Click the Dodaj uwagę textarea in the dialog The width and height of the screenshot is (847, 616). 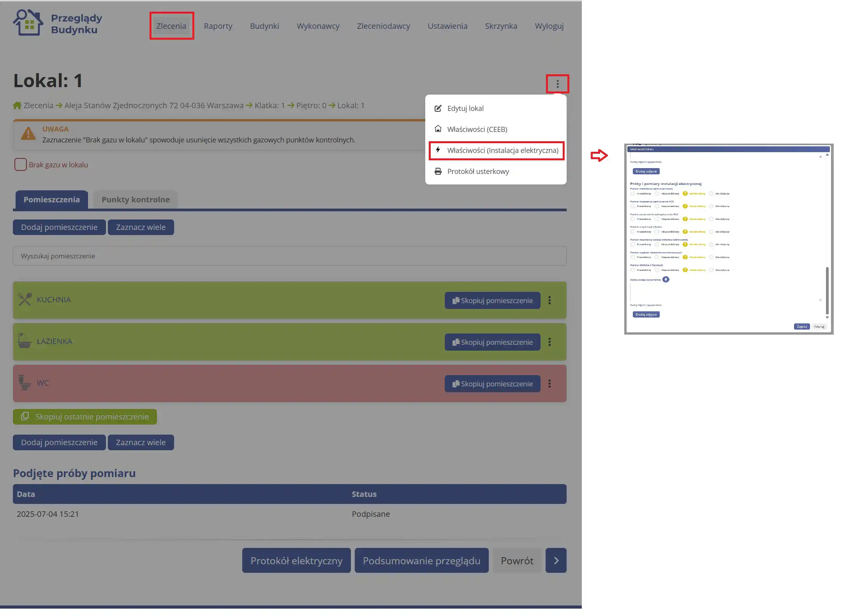[x=726, y=293]
